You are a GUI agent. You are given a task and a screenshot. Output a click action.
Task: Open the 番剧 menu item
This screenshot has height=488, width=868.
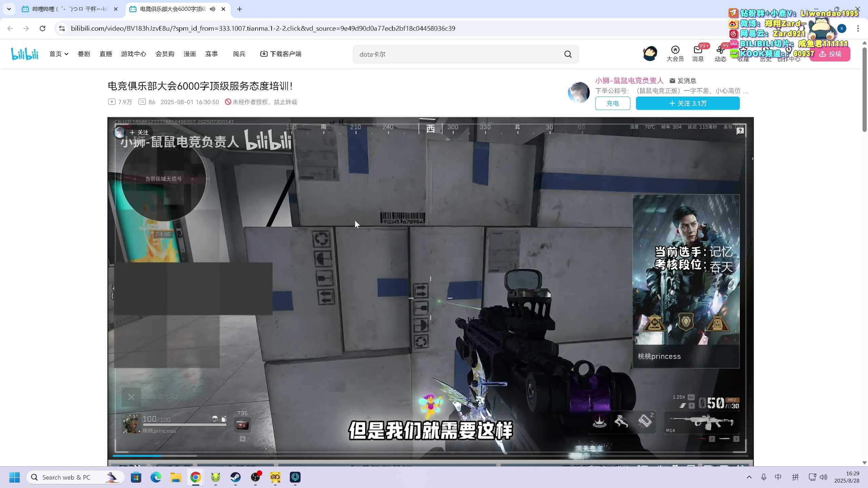click(x=84, y=54)
